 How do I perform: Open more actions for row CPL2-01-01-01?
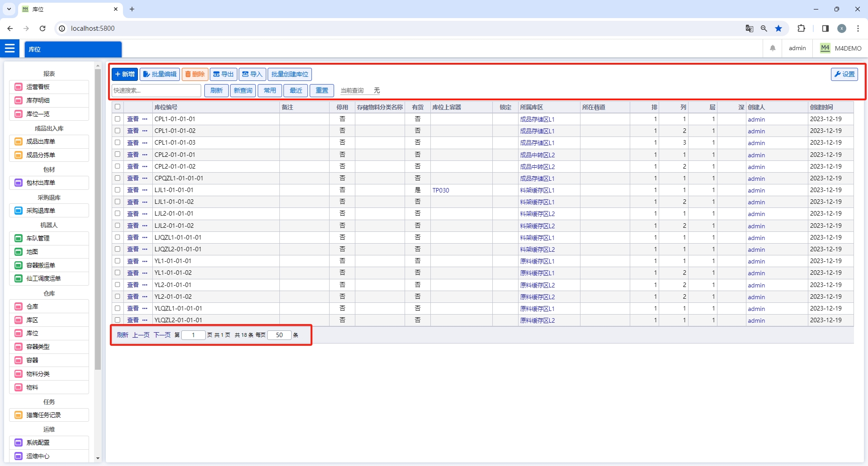pos(145,155)
